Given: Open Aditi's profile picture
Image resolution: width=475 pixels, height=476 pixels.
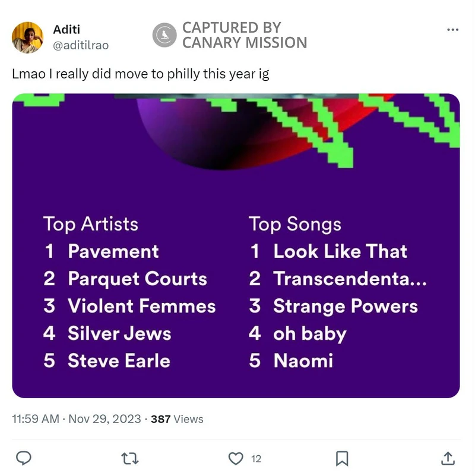Looking at the screenshot, I should pos(27,37).
